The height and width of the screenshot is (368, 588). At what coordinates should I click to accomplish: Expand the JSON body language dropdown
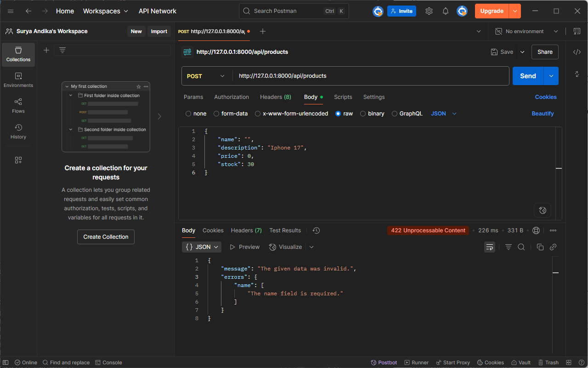pyautogui.click(x=444, y=114)
